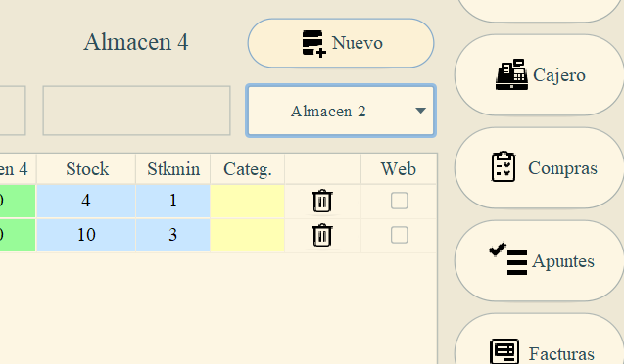The width and height of the screenshot is (624, 364).
Task: Click the arrow of the Almacen selector
Action: pos(420,111)
